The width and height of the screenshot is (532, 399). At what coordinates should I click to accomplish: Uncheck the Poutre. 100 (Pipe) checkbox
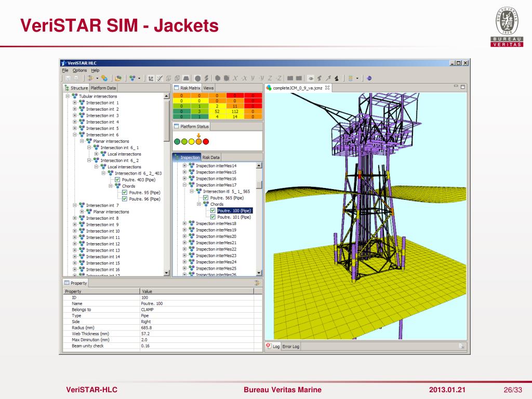point(212,211)
